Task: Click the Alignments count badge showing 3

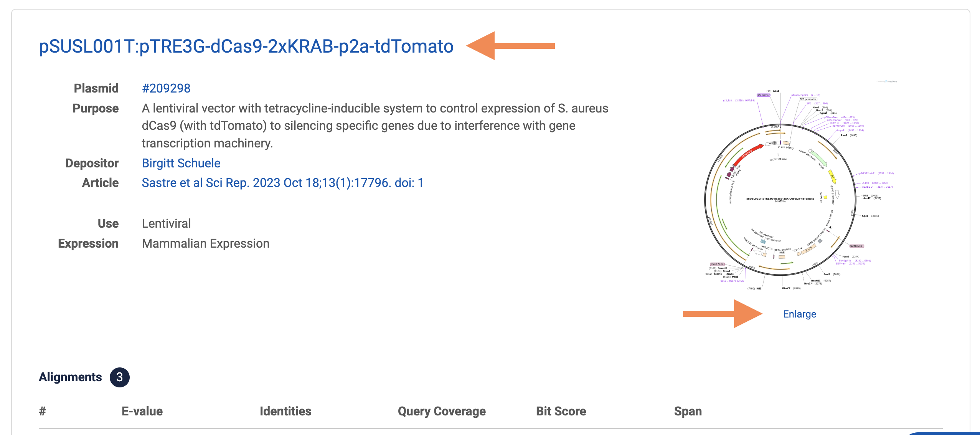Action: coord(120,377)
